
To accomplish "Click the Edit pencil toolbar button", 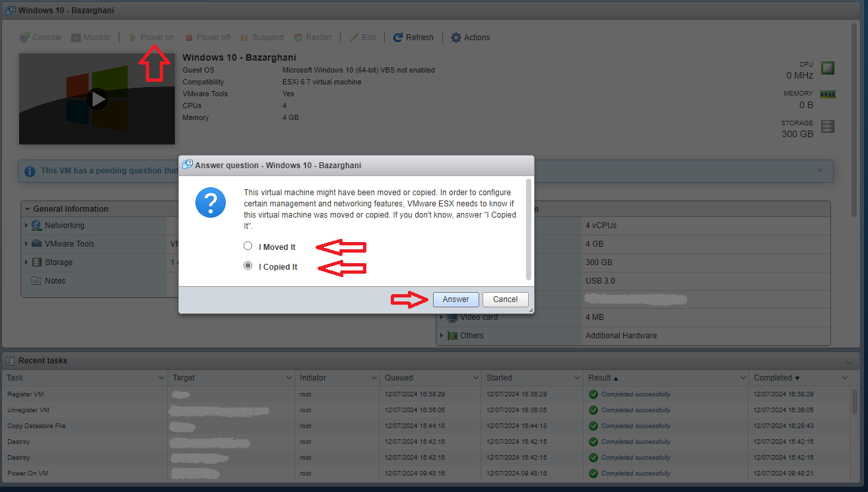I will click(x=362, y=38).
